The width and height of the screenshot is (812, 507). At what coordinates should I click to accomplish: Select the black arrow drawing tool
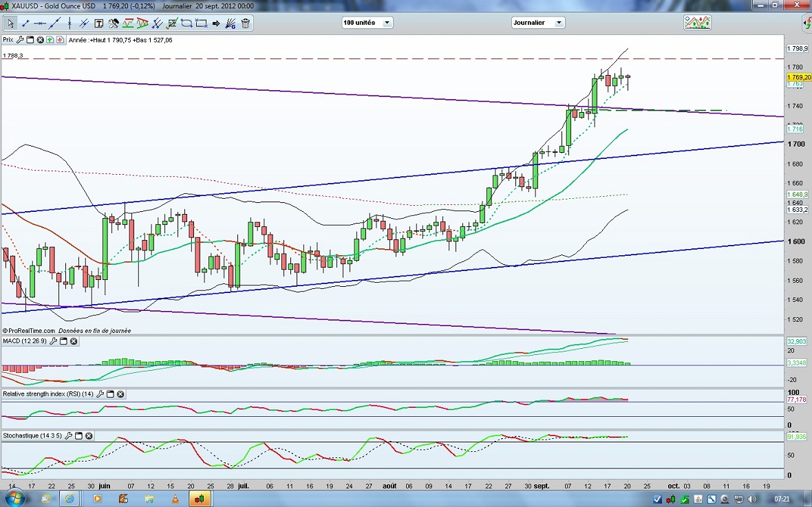tap(216, 23)
